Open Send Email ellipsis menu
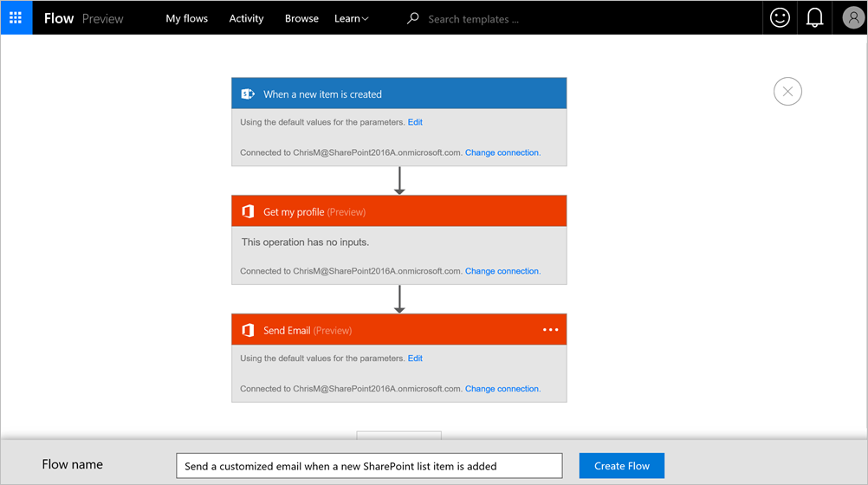 pos(550,329)
